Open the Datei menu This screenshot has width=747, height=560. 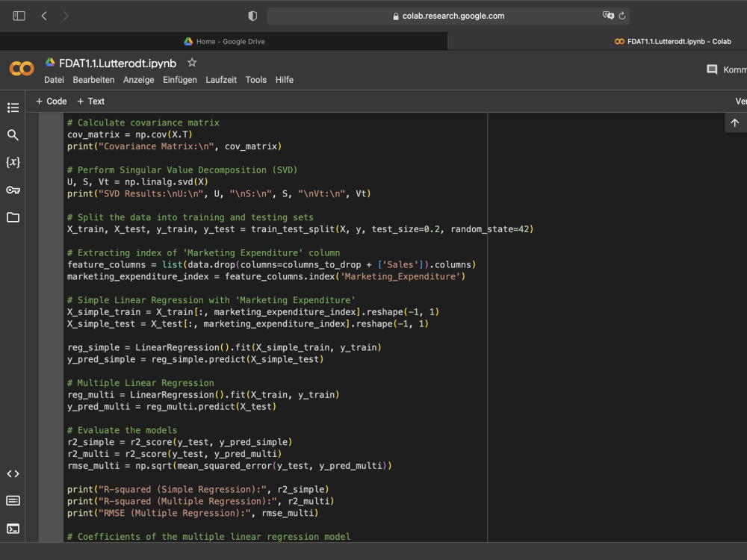click(x=54, y=80)
